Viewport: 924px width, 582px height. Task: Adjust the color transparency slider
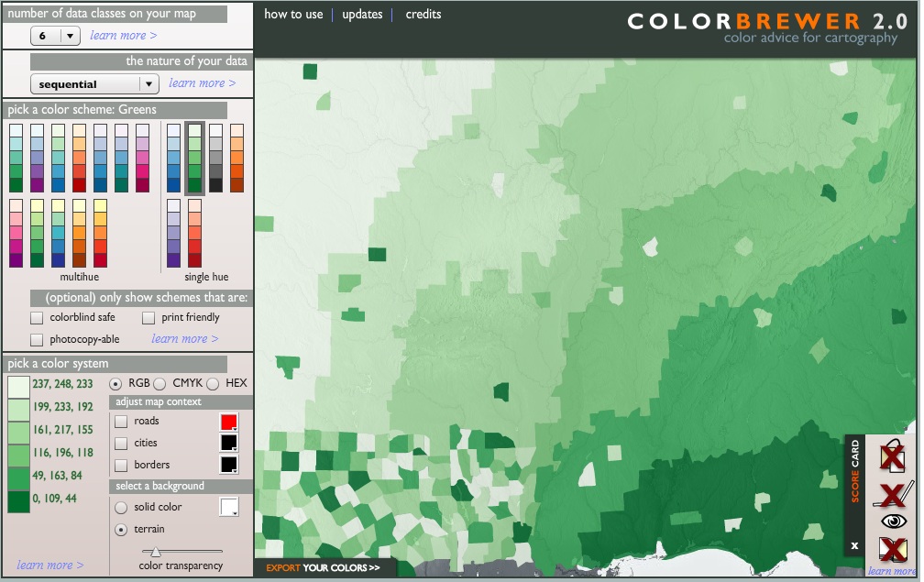tap(156, 552)
